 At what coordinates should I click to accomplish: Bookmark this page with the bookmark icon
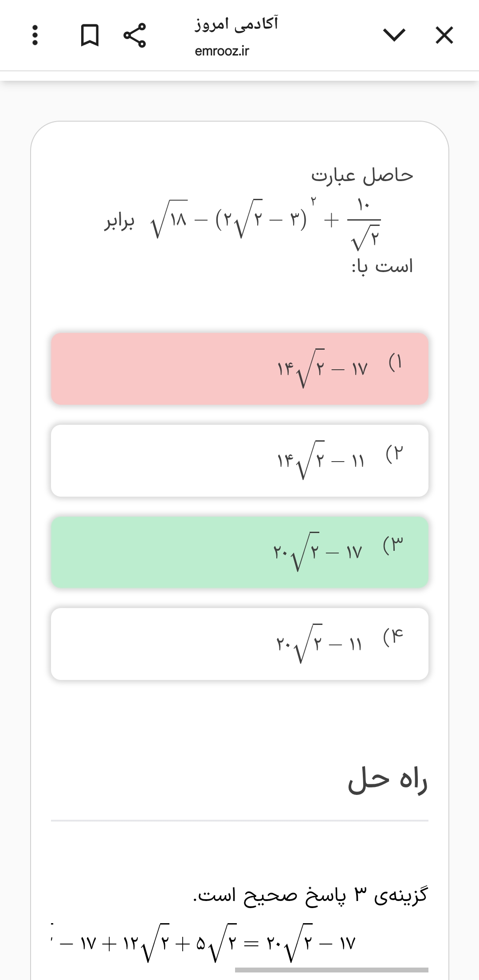coord(90,35)
